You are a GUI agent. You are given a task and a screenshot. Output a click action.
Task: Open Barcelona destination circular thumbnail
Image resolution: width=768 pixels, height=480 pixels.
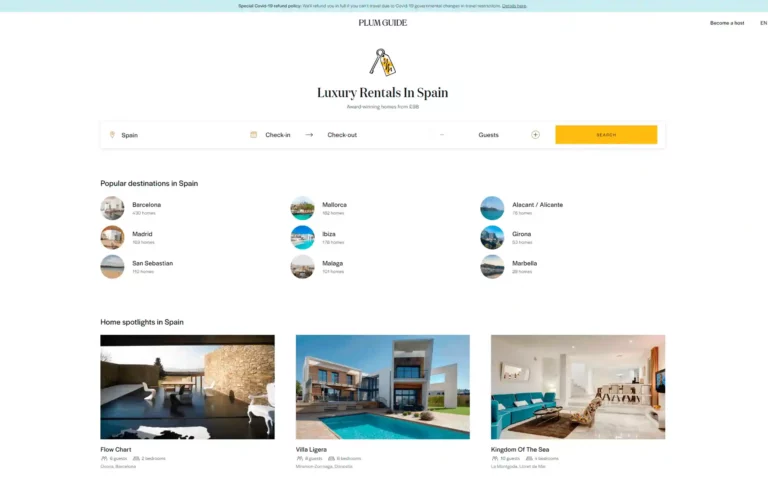coord(112,208)
